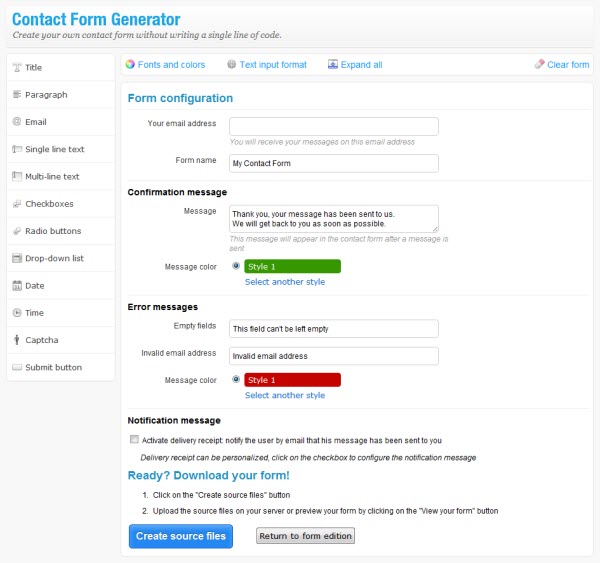Viewport: 600px width, 563px height.
Task: Choose Clear form in toolbar
Action: click(568, 65)
